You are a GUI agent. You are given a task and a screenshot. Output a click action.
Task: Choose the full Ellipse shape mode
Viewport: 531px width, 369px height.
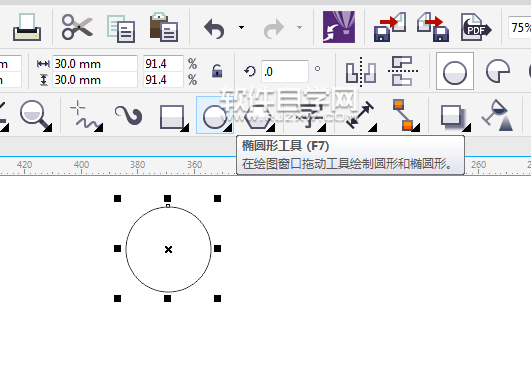(x=455, y=71)
